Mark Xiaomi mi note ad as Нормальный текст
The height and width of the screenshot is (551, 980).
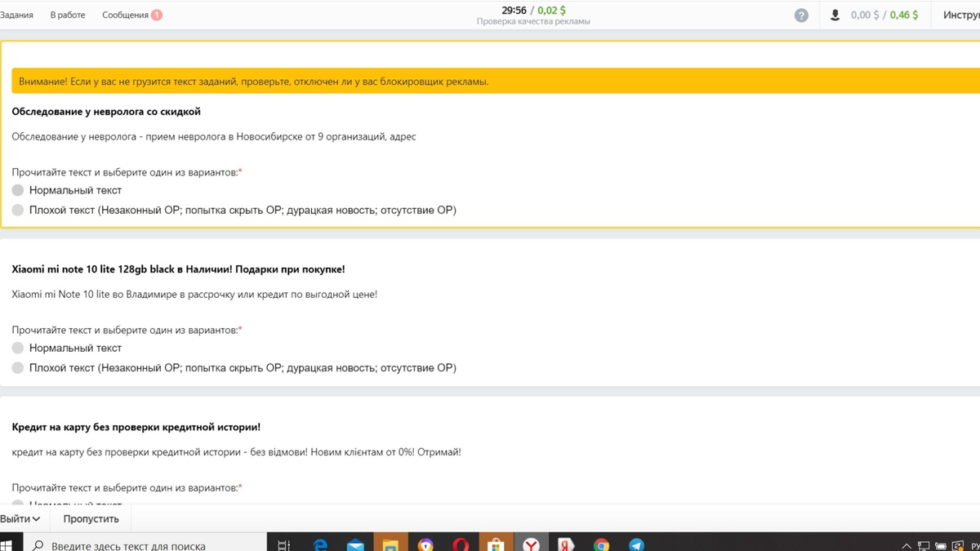[18, 348]
